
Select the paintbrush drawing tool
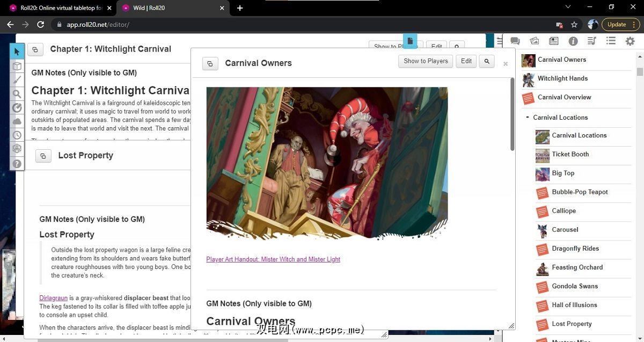17,79
